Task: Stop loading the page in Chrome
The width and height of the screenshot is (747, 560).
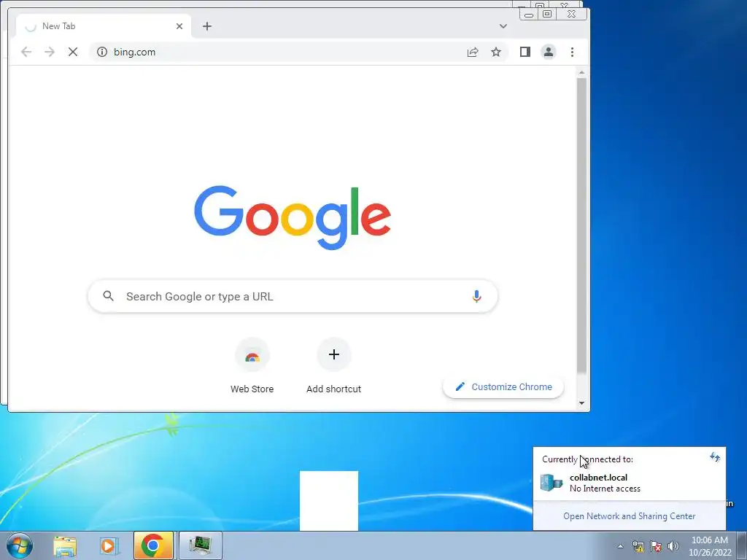Action: (73, 52)
